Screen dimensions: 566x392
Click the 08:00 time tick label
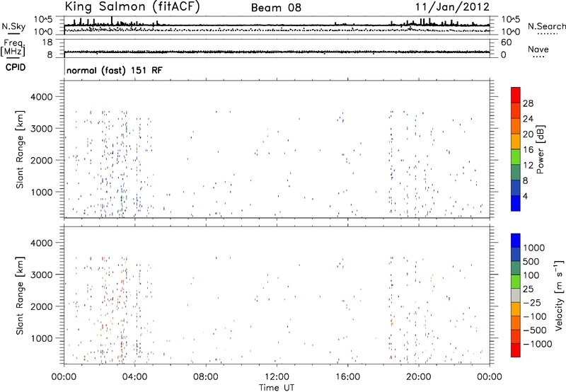tap(206, 377)
